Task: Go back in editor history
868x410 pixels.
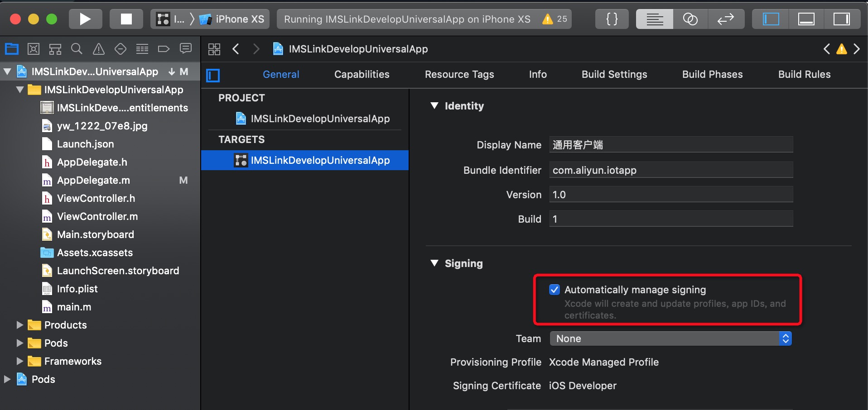Action: (x=236, y=49)
